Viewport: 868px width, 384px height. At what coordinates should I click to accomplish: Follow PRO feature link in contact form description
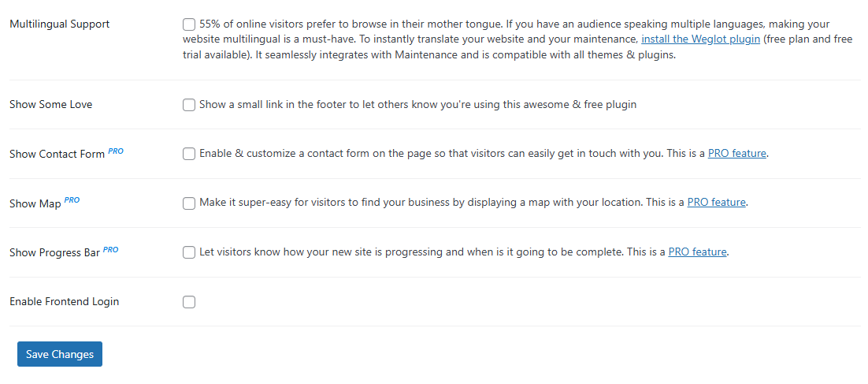point(736,154)
